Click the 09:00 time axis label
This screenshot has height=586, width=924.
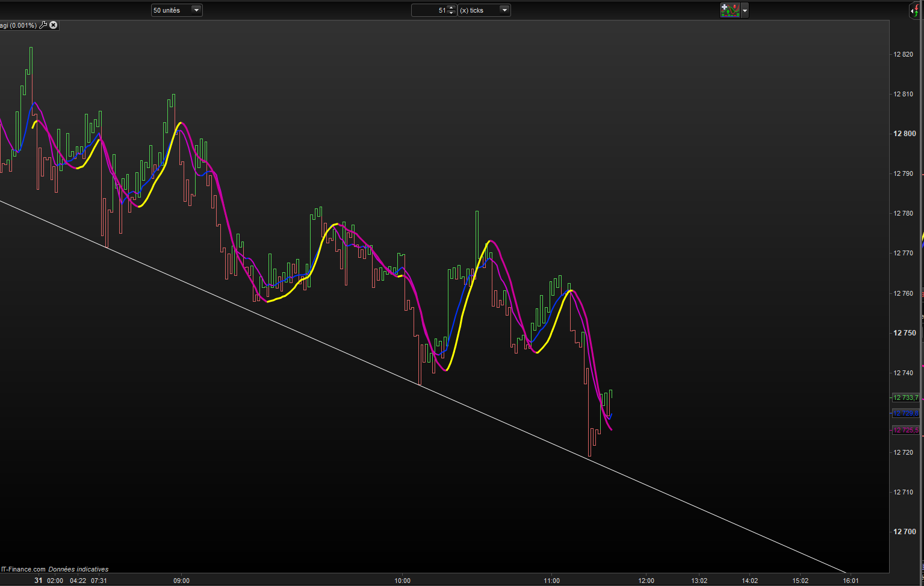click(181, 581)
